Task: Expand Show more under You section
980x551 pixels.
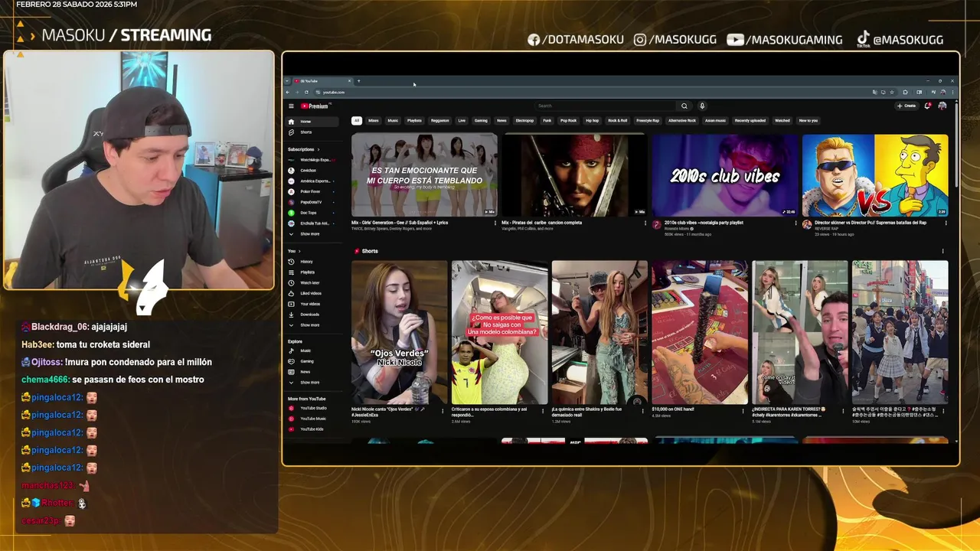Action: 312,325
